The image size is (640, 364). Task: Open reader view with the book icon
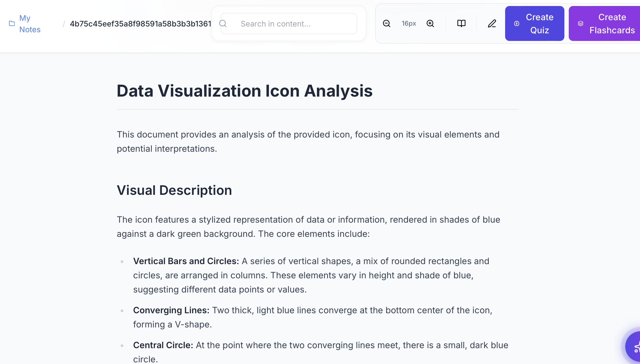(x=461, y=23)
